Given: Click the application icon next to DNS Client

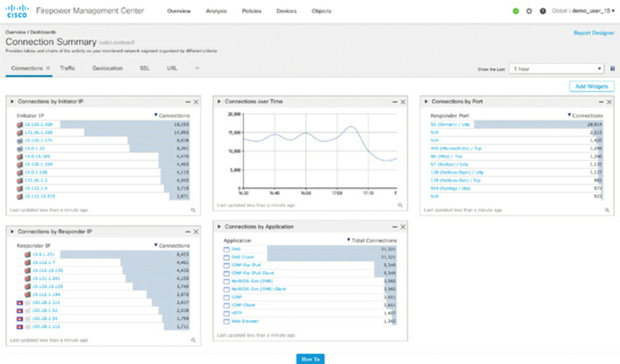Looking at the screenshot, I should point(227,257).
